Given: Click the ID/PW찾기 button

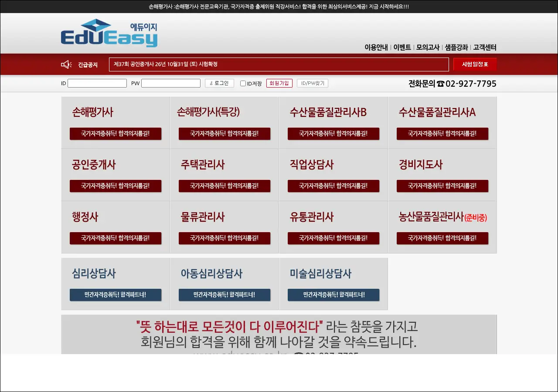Looking at the screenshot, I should [x=313, y=83].
